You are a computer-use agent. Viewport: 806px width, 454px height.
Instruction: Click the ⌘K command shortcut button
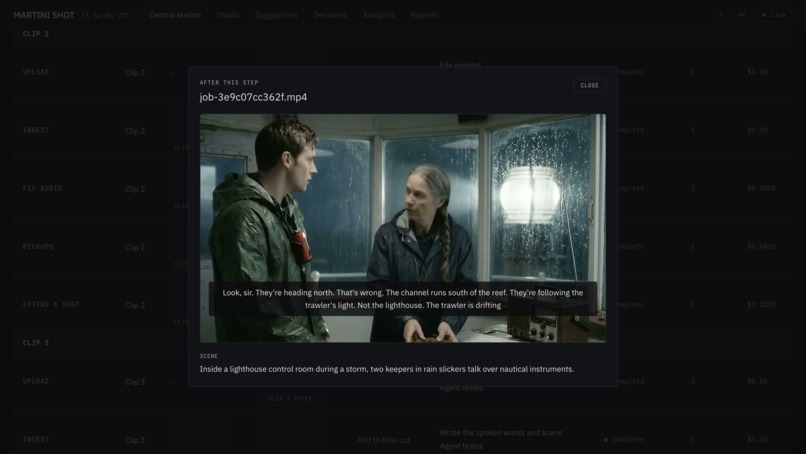tap(741, 15)
